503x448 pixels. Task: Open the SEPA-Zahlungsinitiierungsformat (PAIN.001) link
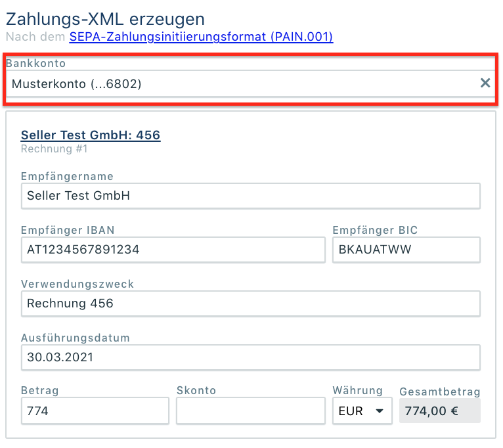tap(201, 37)
